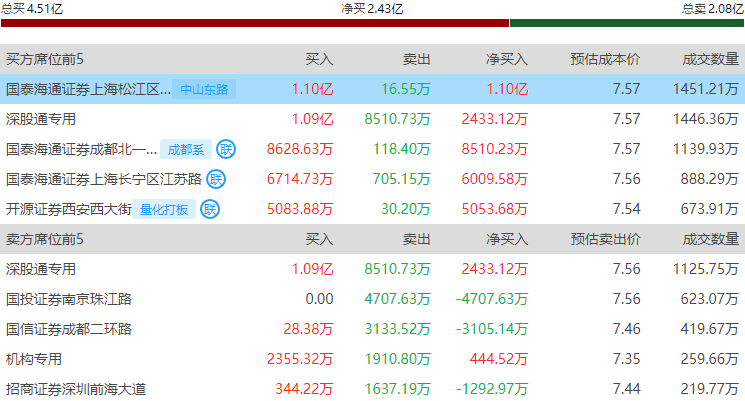Click 净买入 header in buyer table
The image size is (745, 401).
pos(507,59)
